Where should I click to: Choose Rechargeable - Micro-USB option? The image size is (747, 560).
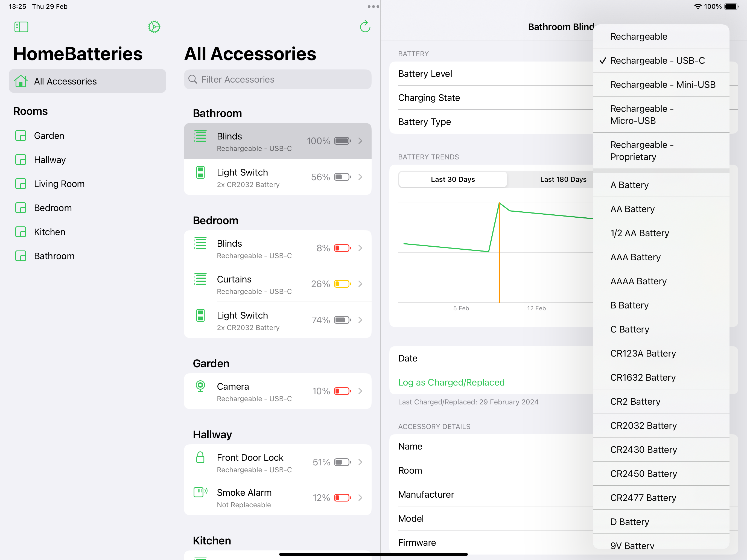pyautogui.click(x=661, y=115)
